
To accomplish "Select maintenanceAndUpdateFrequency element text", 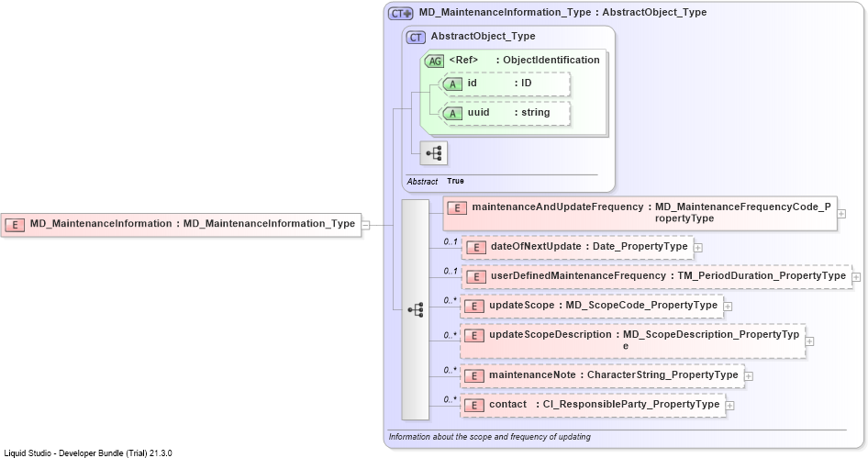I will coord(651,213).
